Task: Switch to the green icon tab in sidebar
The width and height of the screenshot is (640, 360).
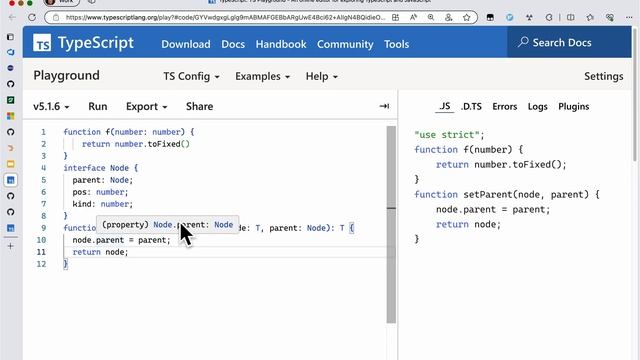Action: [x=11, y=100]
